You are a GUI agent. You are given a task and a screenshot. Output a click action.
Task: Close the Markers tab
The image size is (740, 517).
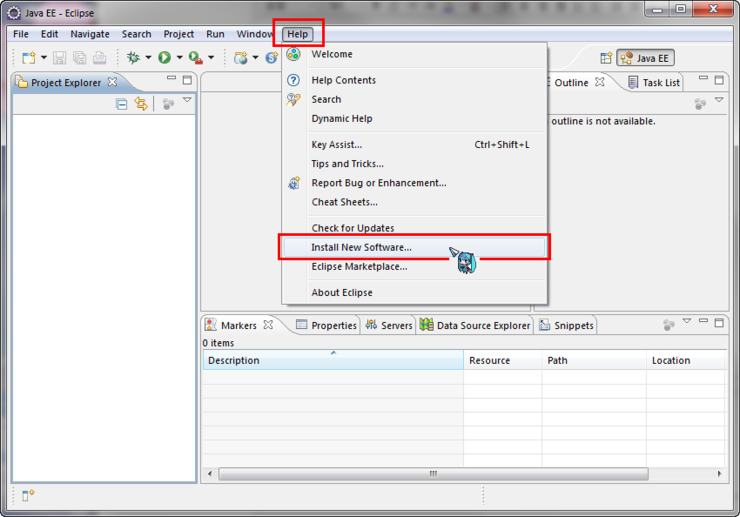[268, 325]
